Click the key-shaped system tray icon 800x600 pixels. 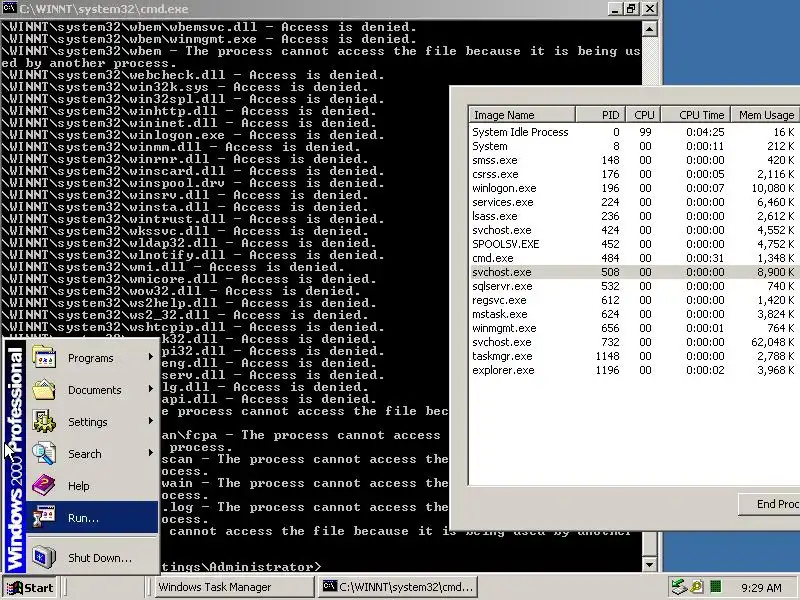click(697, 587)
